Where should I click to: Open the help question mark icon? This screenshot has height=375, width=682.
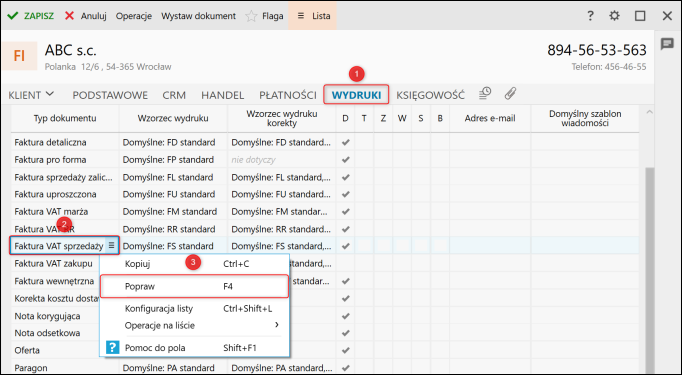590,16
